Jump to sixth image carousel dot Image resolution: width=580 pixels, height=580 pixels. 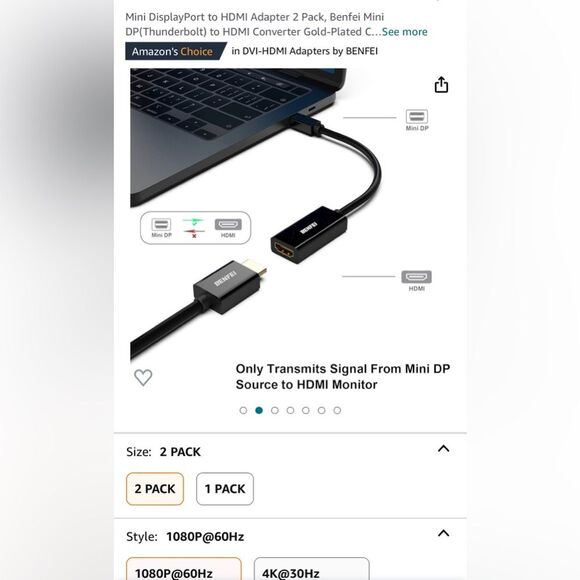tap(321, 410)
